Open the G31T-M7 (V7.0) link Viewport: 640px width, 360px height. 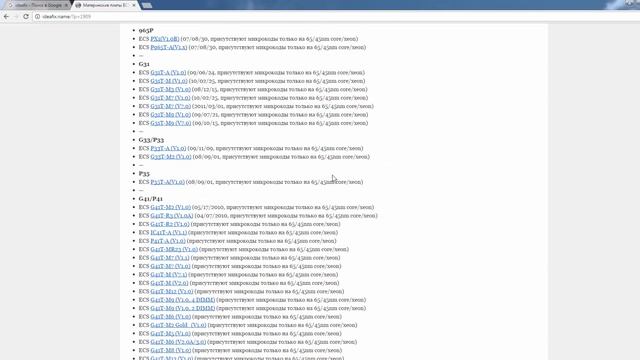click(x=170, y=106)
